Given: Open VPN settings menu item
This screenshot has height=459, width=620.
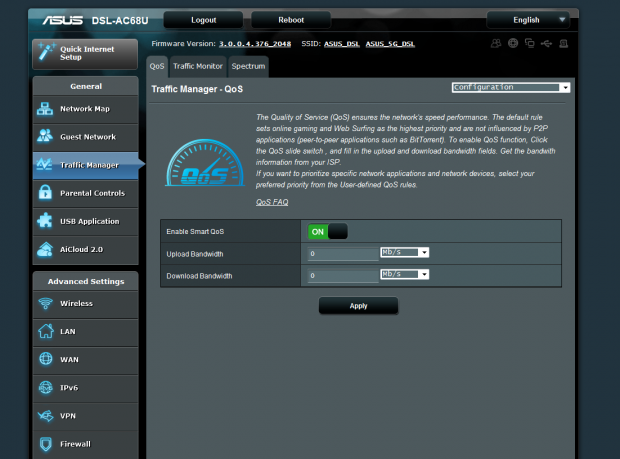Looking at the screenshot, I should 85,416.
